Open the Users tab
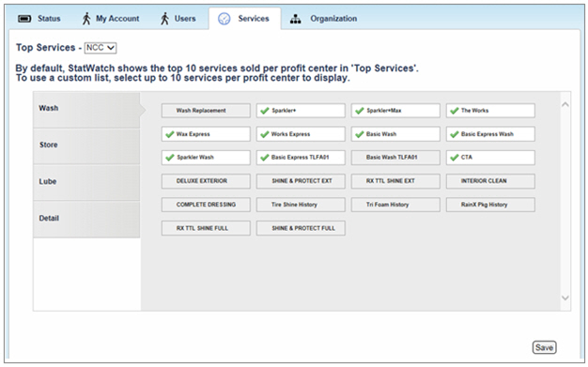The image size is (588, 367). [178, 19]
